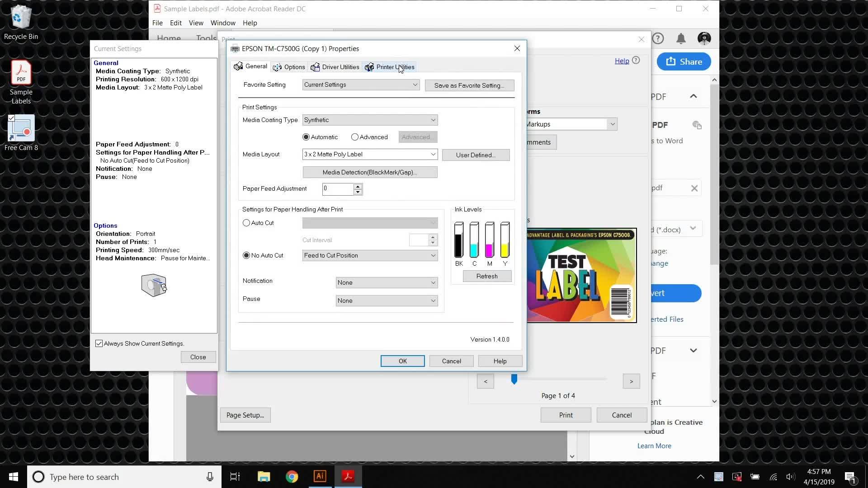Viewport: 868px width, 488px height.
Task: Open the Action Center notification icon
Action: pyautogui.click(x=850, y=477)
